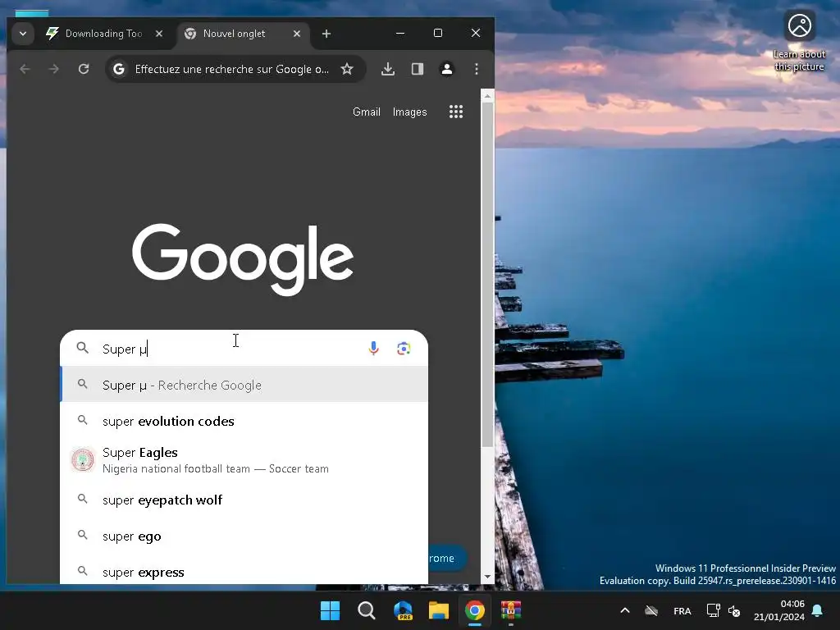Switch to the Downloading Tool tab
The width and height of the screenshot is (840, 630).
click(x=104, y=34)
